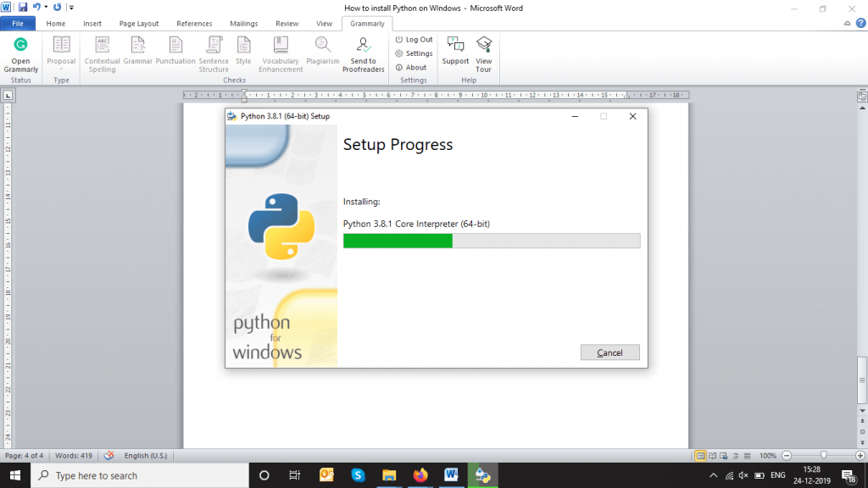The width and height of the screenshot is (868, 488).
Task: Open Grammarly from the ribbon
Action: point(20,54)
